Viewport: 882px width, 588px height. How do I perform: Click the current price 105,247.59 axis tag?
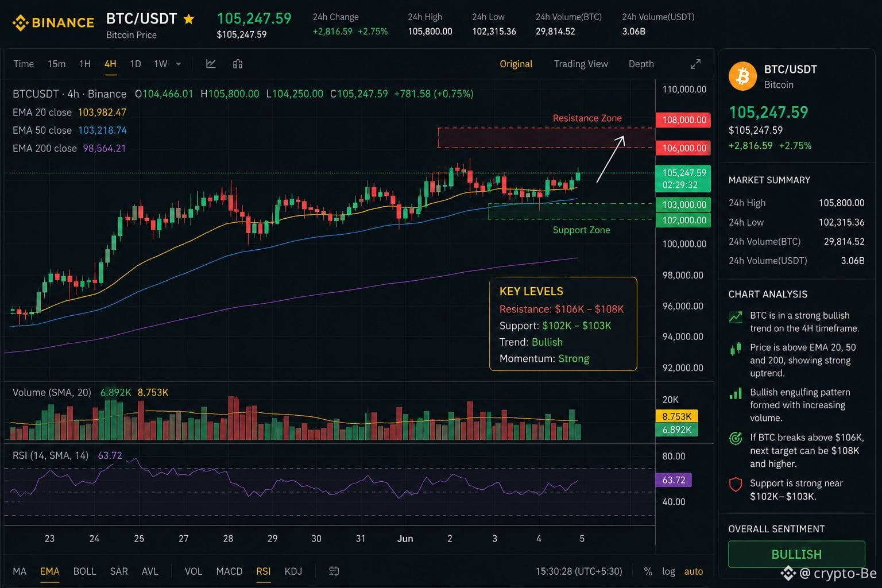pos(683,179)
